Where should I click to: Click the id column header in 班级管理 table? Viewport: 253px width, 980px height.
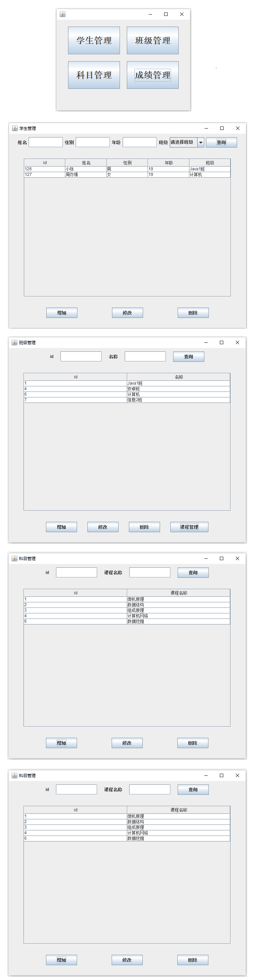75,377
